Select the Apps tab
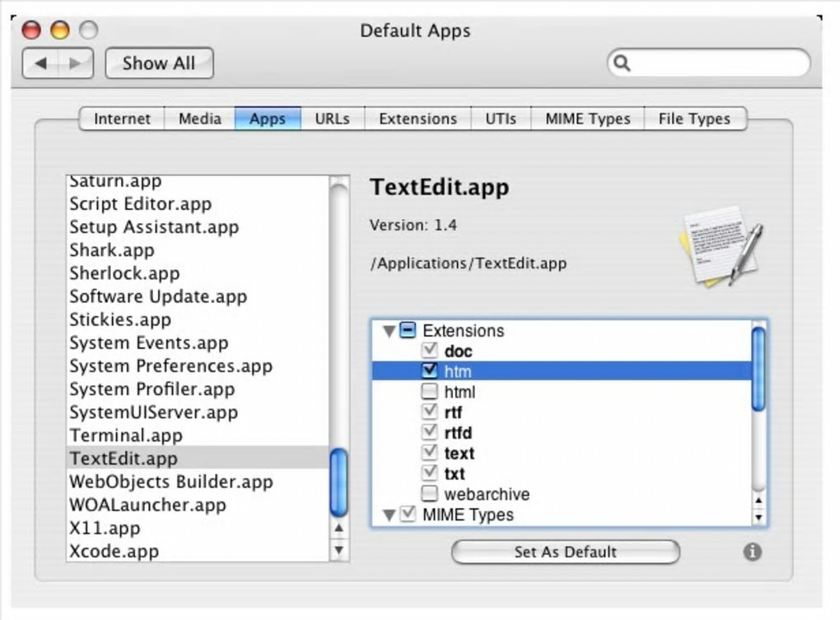The height and width of the screenshot is (620, 840). click(x=268, y=119)
